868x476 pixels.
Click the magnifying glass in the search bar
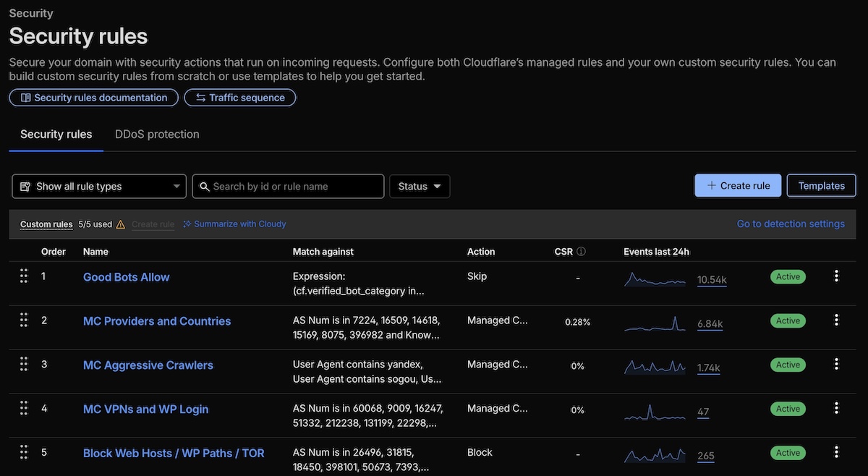(x=205, y=186)
